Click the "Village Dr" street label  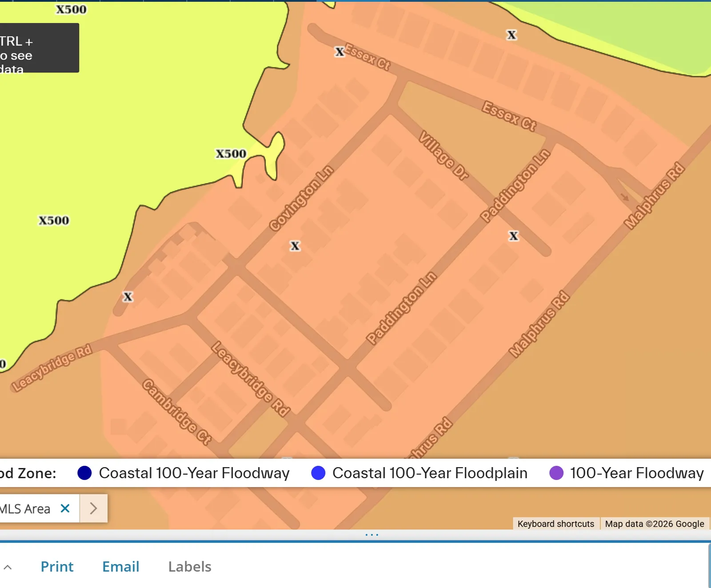click(x=443, y=156)
